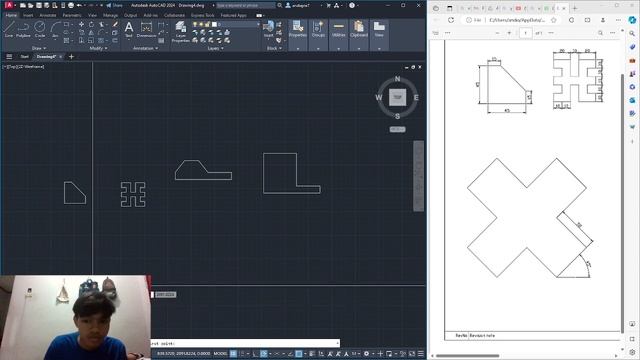The image size is (640, 360).
Task: Click the Save icon in Quick Access toolbar
Action: 39,6
